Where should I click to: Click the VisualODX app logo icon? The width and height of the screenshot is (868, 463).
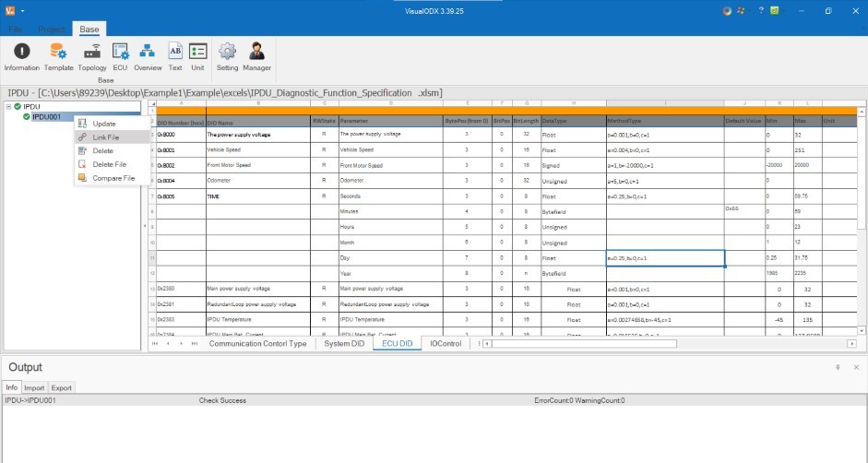click(10, 10)
